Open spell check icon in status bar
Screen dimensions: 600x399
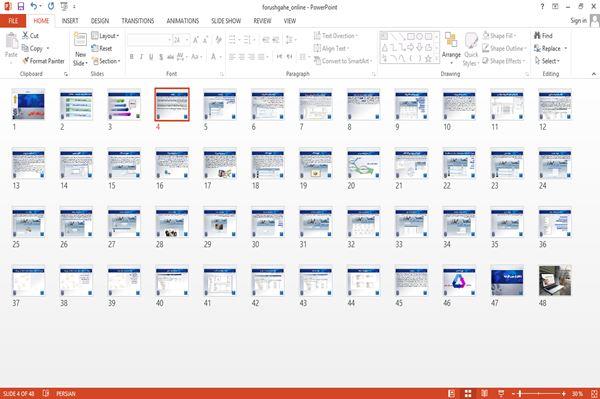pos(46,393)
